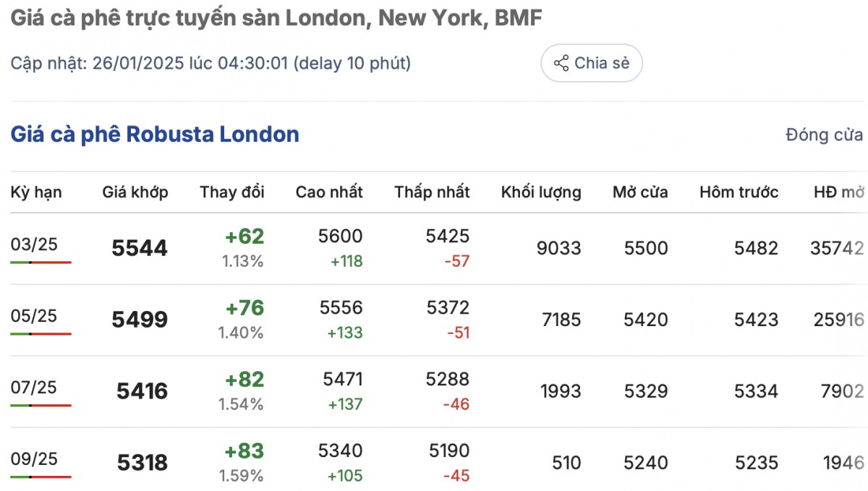Screen dimensions: 868x491
Task: Click the Hôm trước column header
Action: tap(739, 192)
